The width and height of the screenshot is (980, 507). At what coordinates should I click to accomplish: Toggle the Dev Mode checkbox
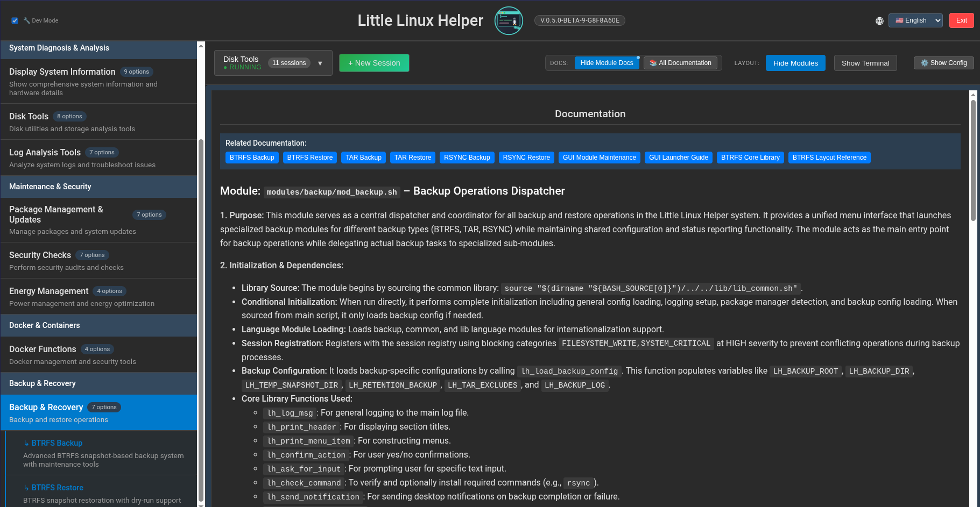(15, 20)
